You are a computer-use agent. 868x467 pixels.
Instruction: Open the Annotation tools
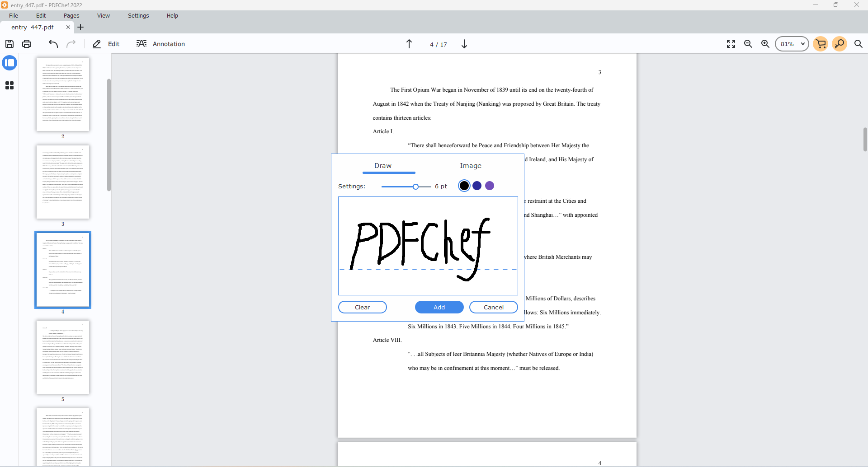161,44
